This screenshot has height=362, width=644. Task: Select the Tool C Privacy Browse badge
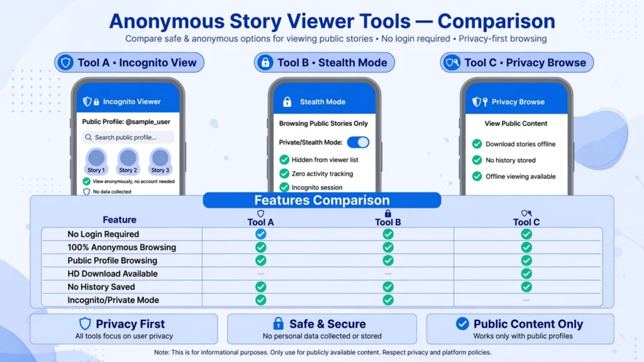(517, 62)
